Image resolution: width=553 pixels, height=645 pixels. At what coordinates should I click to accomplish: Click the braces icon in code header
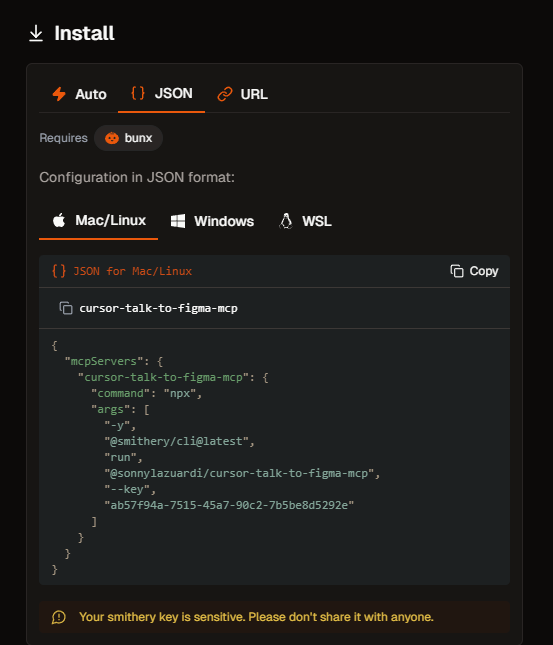point(59,271)
